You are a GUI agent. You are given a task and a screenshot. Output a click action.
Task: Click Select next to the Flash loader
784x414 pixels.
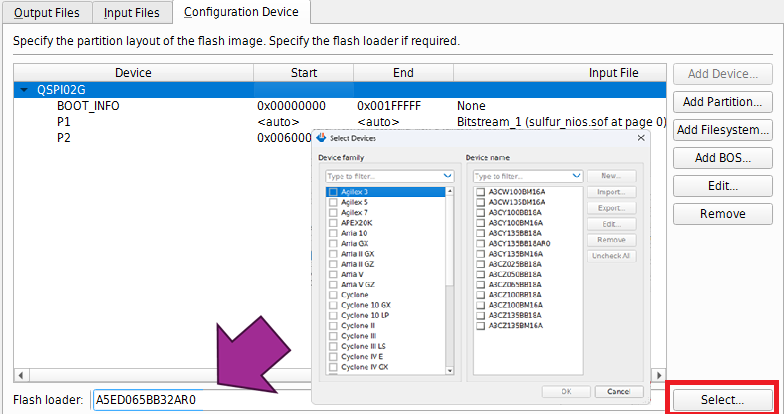pos(722,399)
